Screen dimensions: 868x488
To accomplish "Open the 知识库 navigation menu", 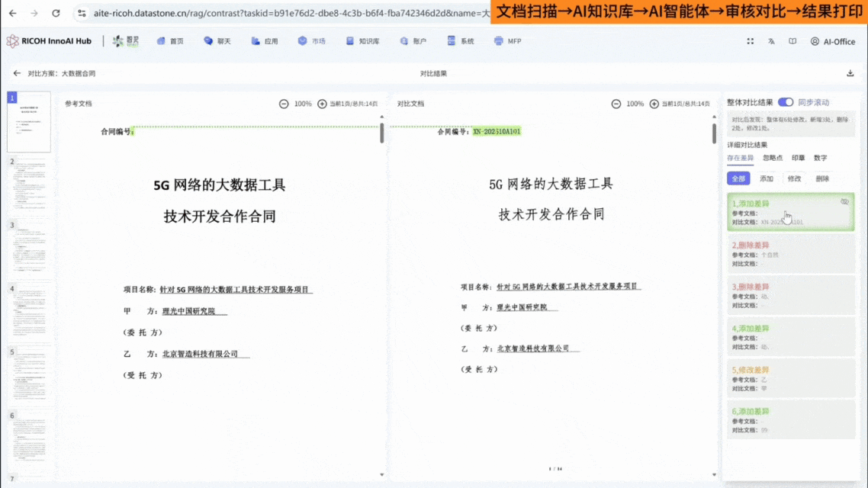I will pos(362,41).
